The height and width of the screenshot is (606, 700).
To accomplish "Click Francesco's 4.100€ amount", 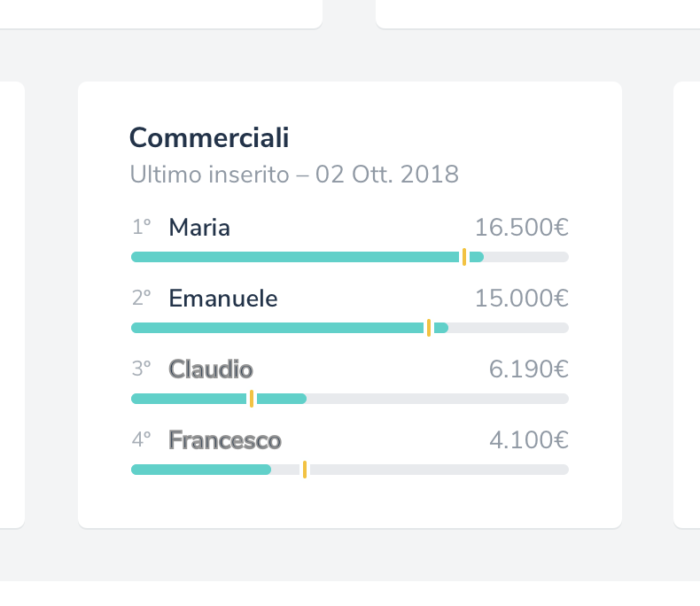I will coord(528,440).
